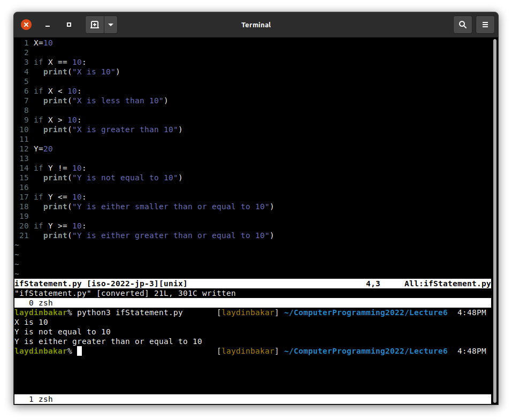This screenshot has width=512, height=420.
Task: Open the hamburger menu in title bar
Action: (x=485, y=25)
